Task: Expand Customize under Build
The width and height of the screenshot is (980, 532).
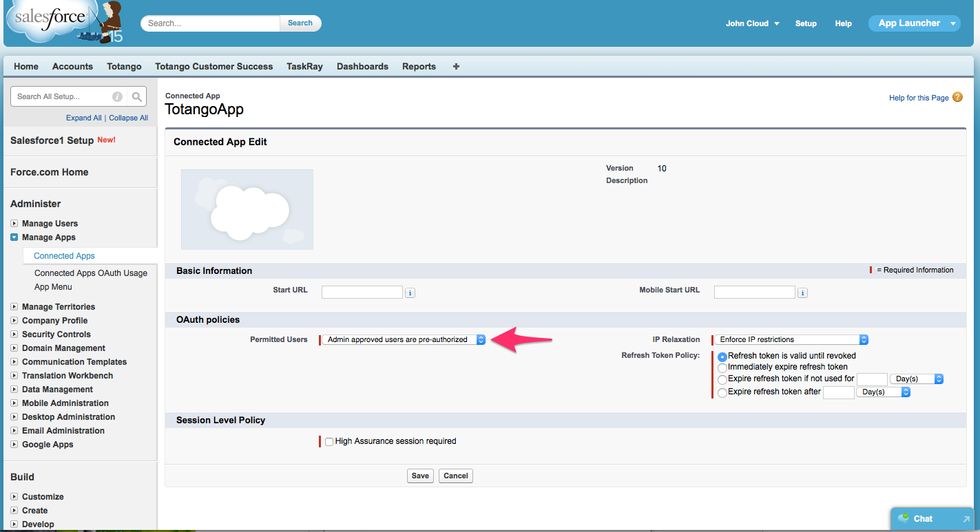Action: click(14, 497)
